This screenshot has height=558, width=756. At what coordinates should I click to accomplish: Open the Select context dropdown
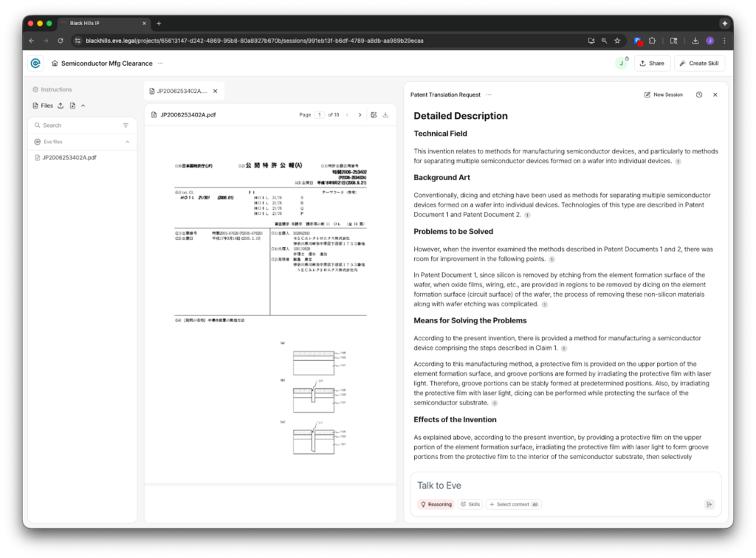click(x=513, y=504)
